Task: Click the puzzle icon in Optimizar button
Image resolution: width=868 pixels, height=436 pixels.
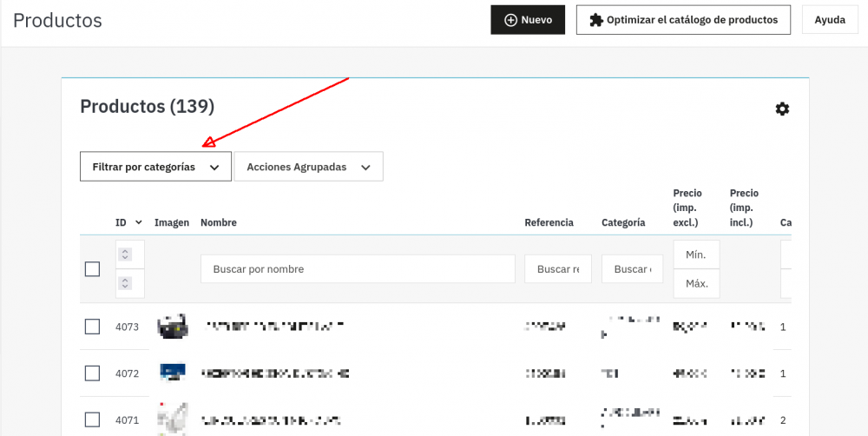Action: click(596, 20)
